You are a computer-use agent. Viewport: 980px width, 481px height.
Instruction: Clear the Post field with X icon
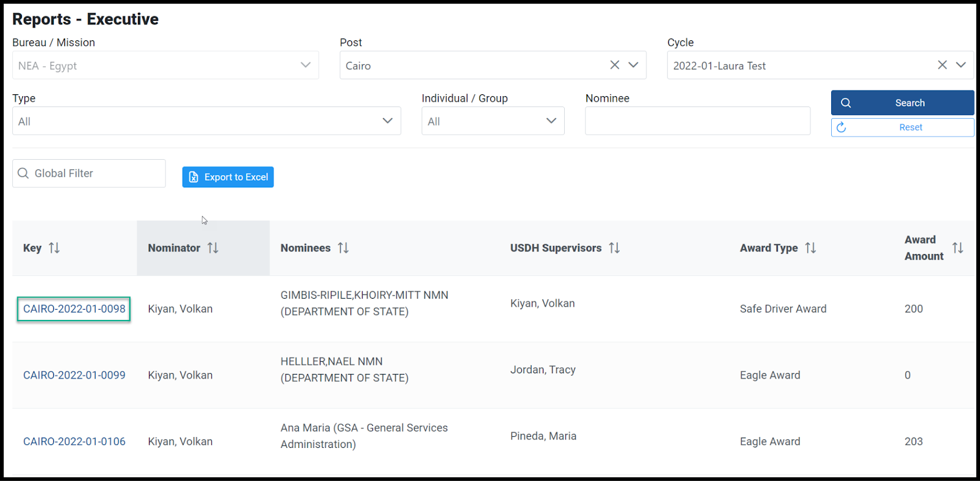[x=615, y=65]
